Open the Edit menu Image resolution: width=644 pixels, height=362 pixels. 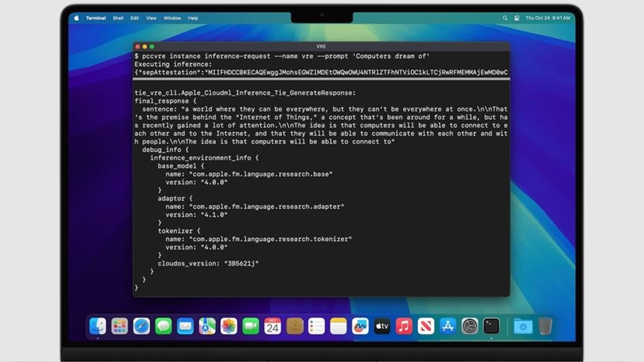135,18
